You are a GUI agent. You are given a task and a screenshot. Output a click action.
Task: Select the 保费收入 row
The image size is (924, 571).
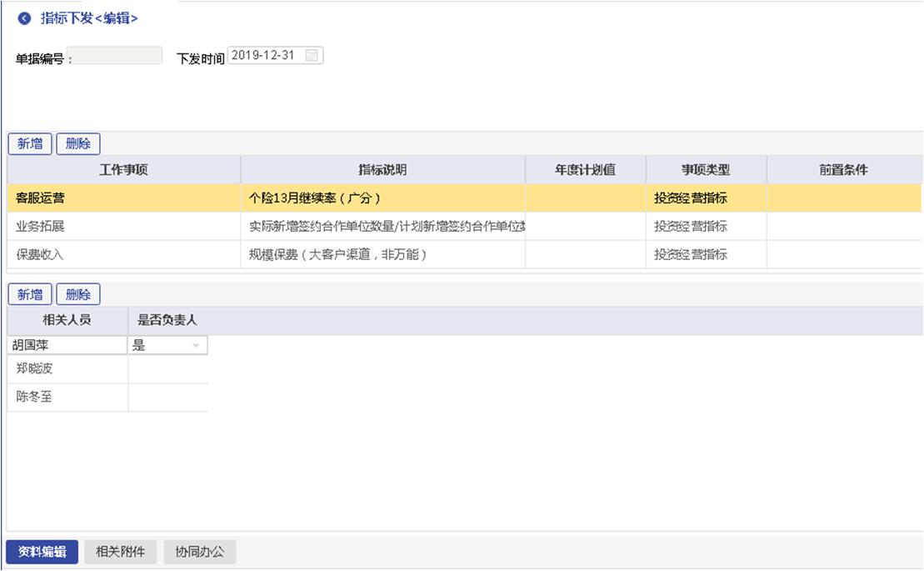[x=123, y=254]
